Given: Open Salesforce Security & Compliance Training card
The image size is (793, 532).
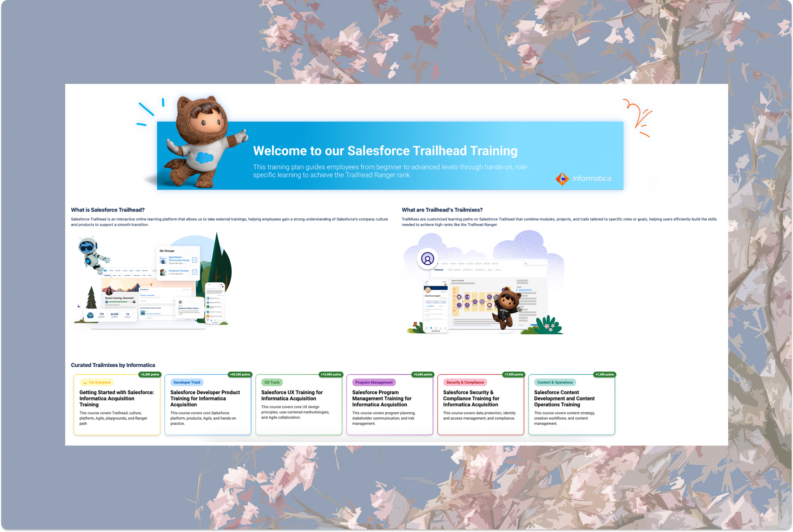Looking at the screenshot, I should (x=480, y=404).
